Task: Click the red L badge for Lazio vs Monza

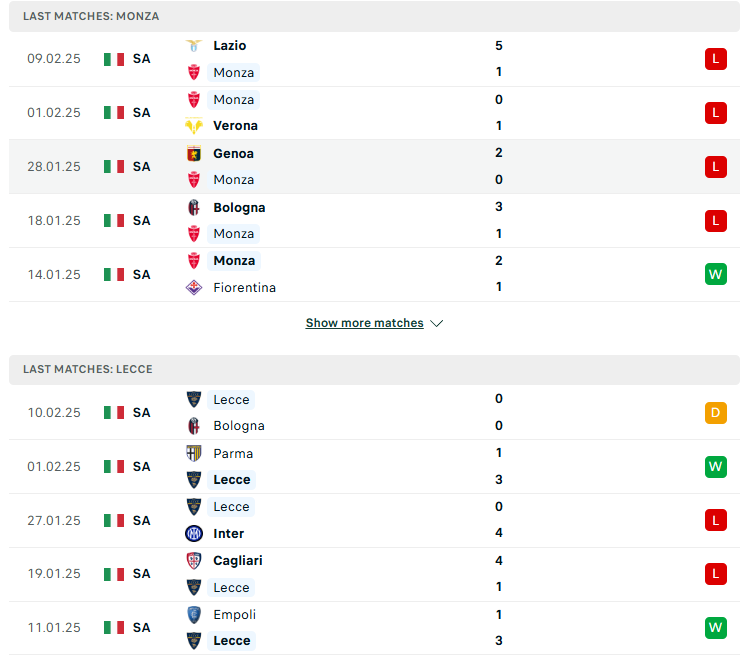Action: click(x=716, y=59)
